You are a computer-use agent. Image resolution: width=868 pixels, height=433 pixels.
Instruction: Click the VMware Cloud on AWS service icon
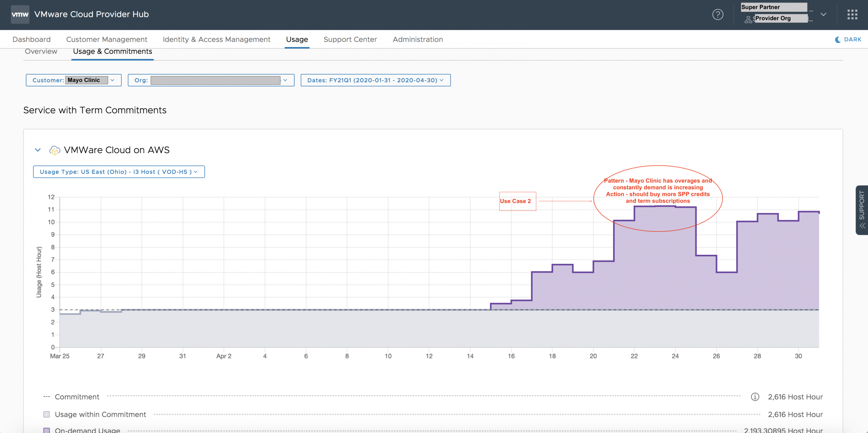(x=55, y=150)
